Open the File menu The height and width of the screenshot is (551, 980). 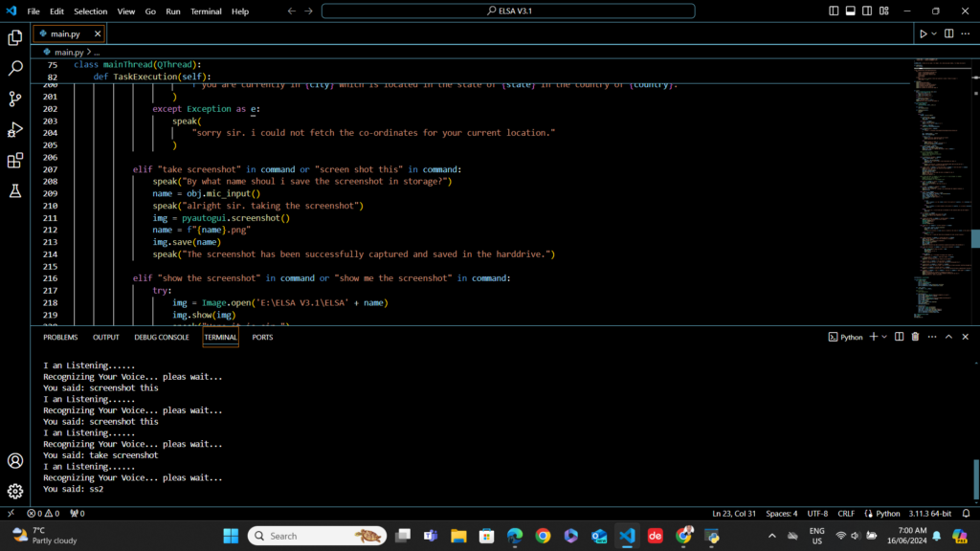(x=33, y=11)
